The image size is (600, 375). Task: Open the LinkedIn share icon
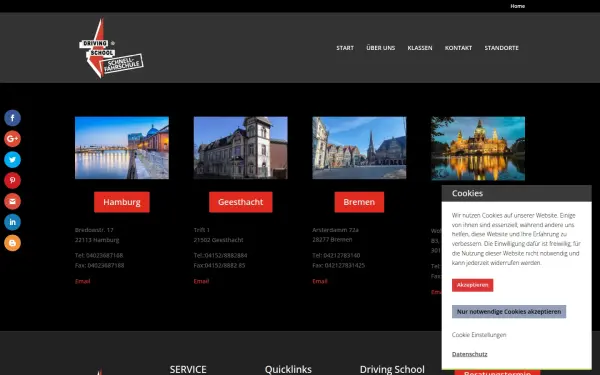tap(12, 222)
